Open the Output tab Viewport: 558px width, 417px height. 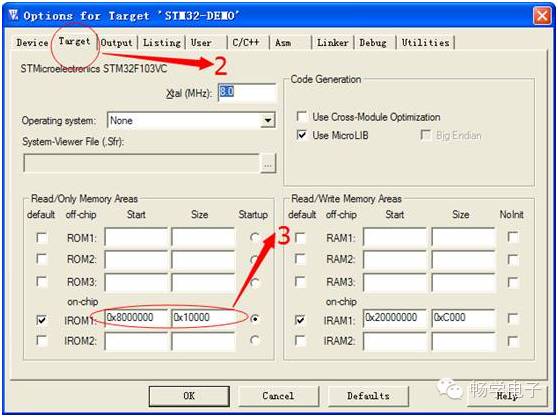(116, 43)
